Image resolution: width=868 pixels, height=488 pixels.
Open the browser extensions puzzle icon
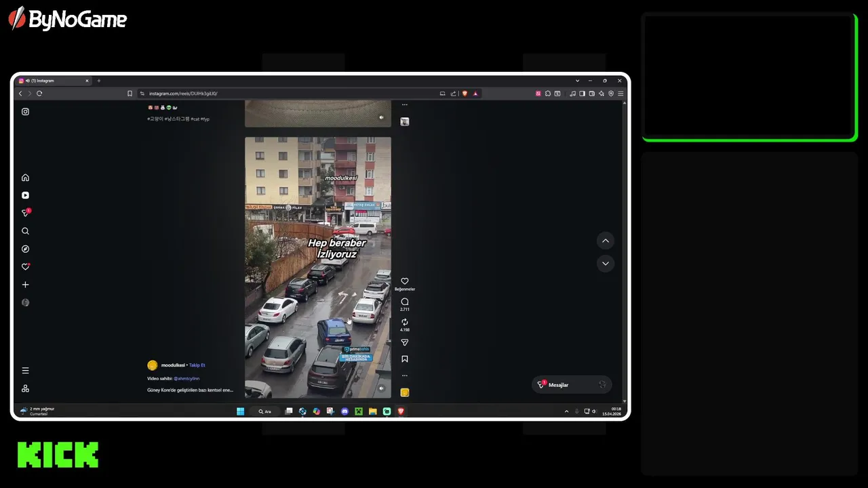point(547,94)
